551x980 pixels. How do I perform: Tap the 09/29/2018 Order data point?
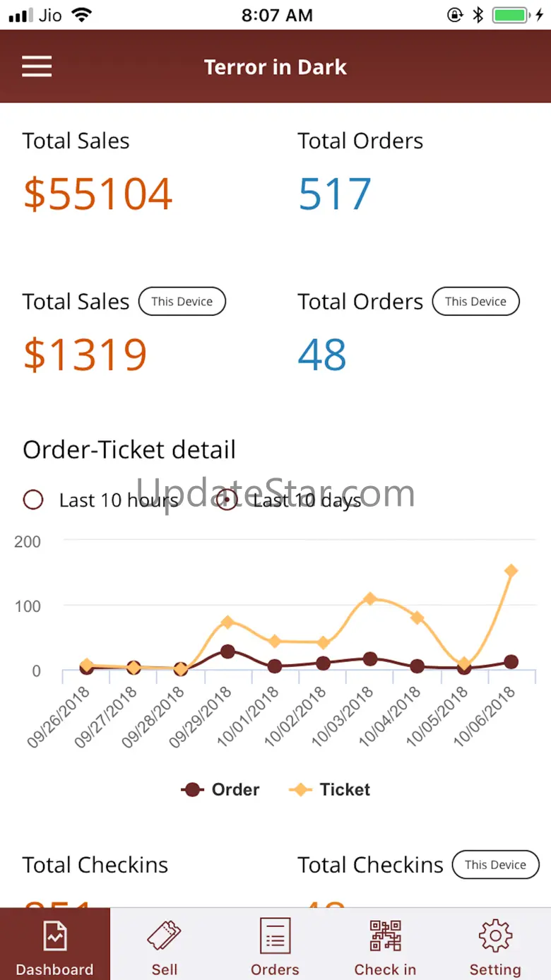227,651
